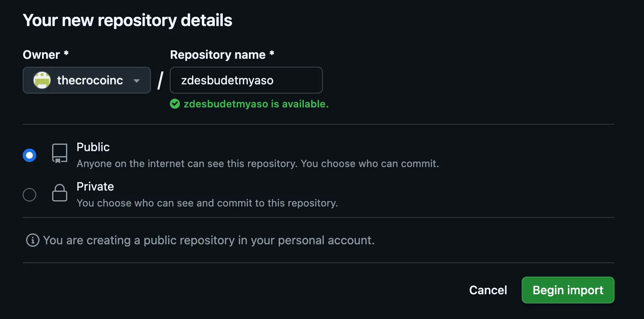Click the green availability checkmark icon
Screen dimensions: 644x319
tap(175, 104)
